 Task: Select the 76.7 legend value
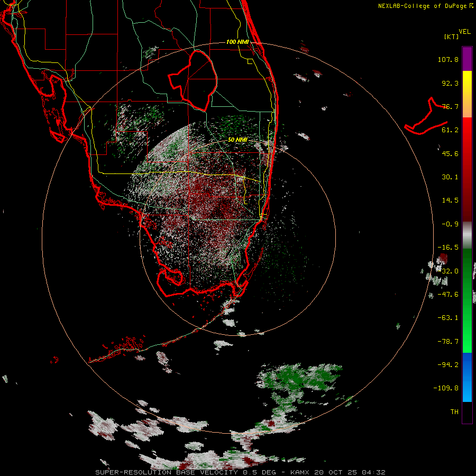[450, 106]
